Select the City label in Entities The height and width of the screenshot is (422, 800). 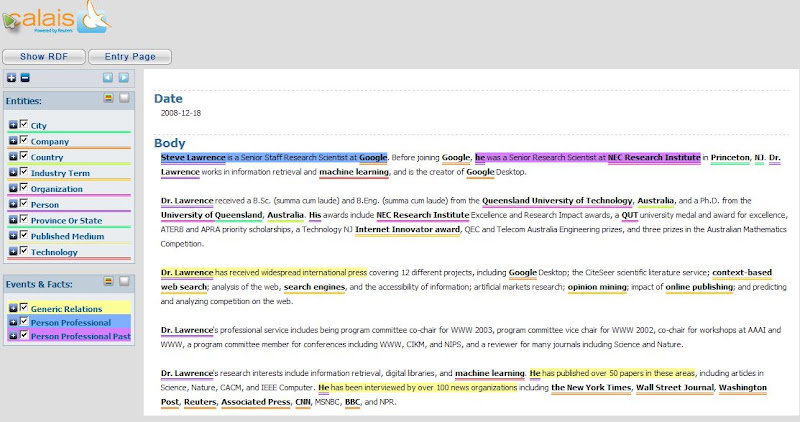click(x=39, y=126)
